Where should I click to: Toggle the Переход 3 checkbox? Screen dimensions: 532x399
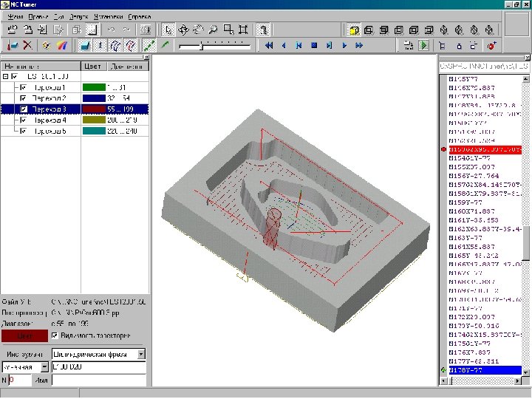[23, 109]
